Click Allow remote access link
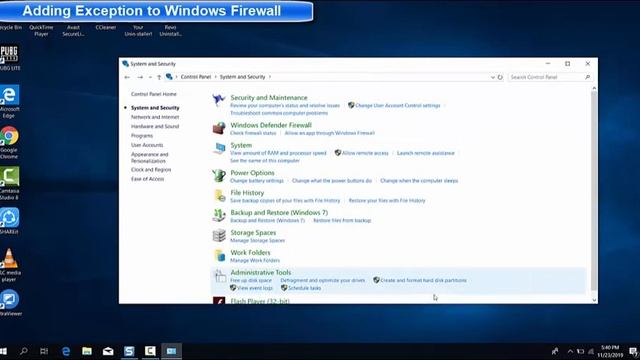 365,153
